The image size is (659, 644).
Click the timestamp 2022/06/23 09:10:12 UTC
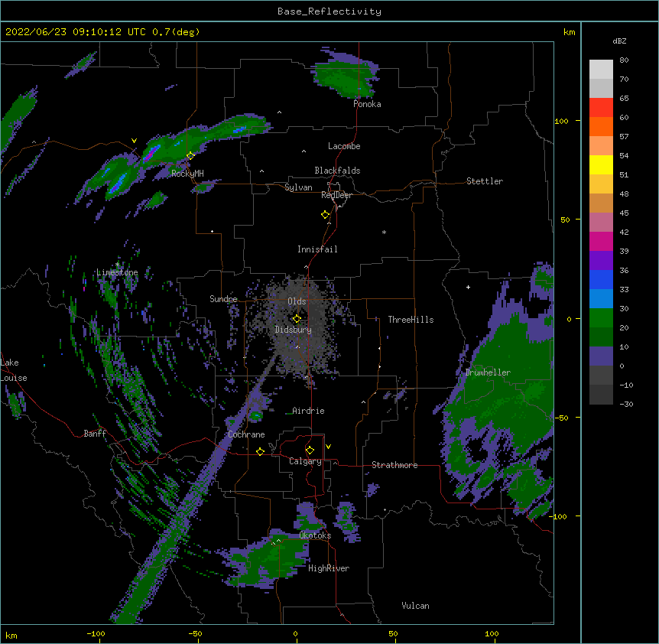76,32
